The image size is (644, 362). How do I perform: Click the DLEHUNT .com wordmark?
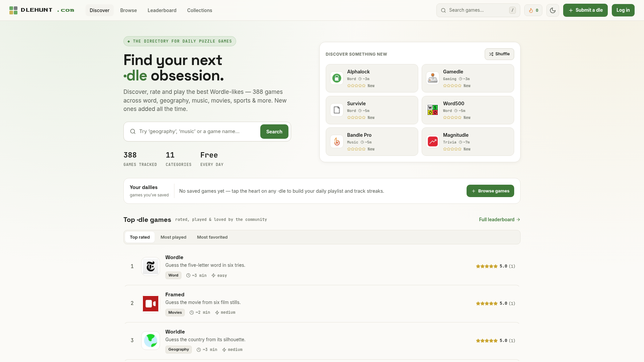click(x=47, y=10)
